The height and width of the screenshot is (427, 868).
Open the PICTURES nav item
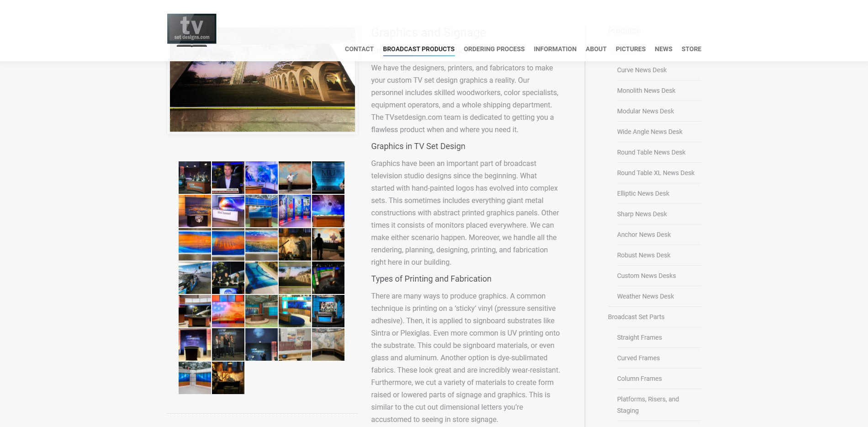[x=630, y=49]
